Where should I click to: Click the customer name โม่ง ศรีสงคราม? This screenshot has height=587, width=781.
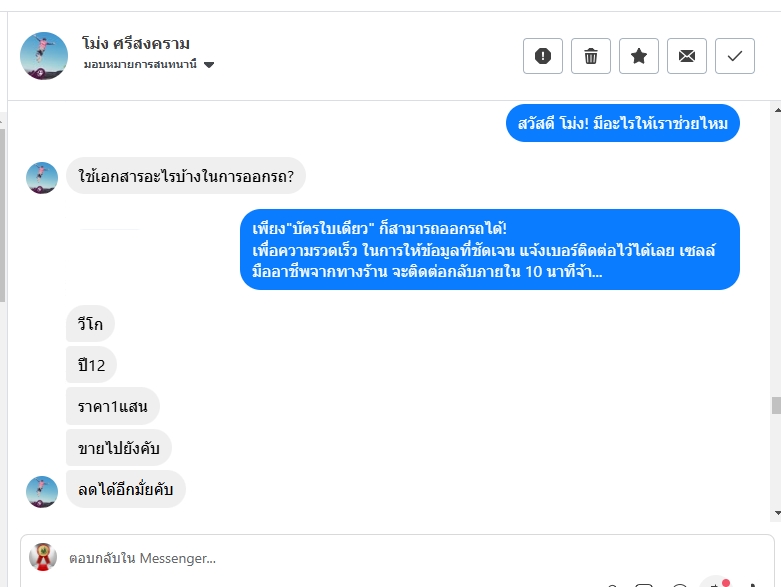136,44
